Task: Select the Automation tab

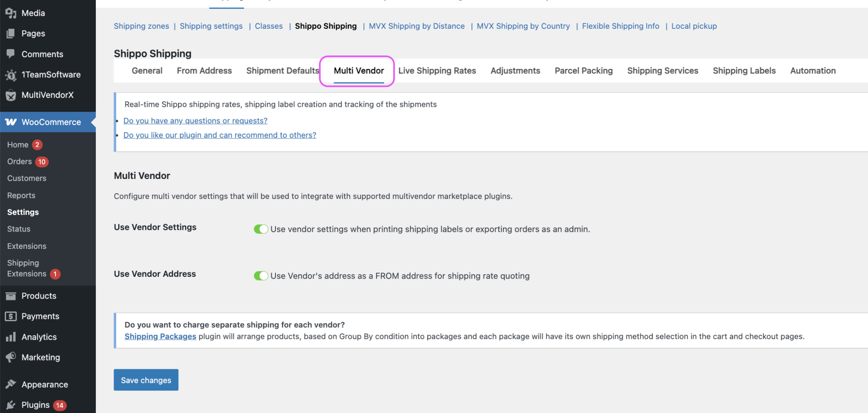Action: 813,71
